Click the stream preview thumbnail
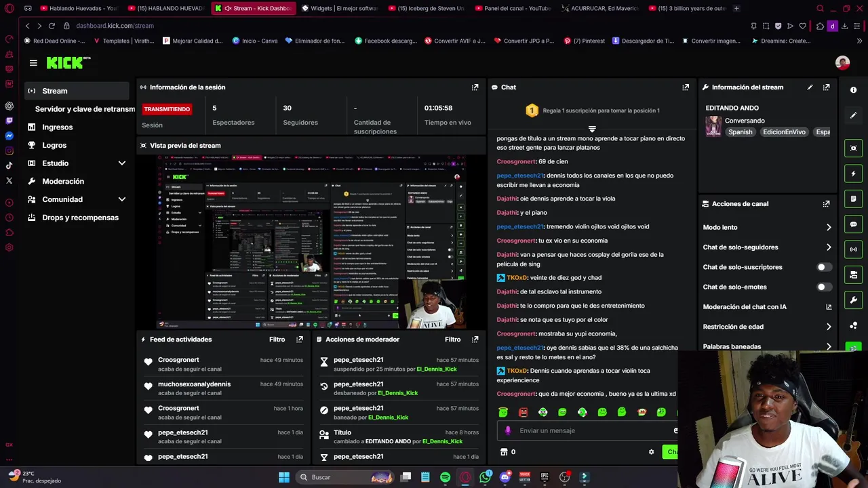Image resolution: width=868 pixels, height=488 pixels. coord(311,241)
